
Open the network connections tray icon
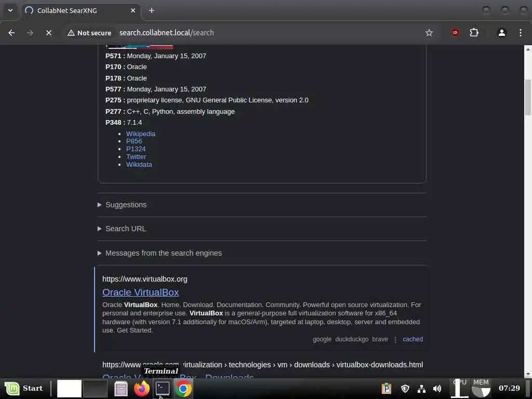pos(421,389)
